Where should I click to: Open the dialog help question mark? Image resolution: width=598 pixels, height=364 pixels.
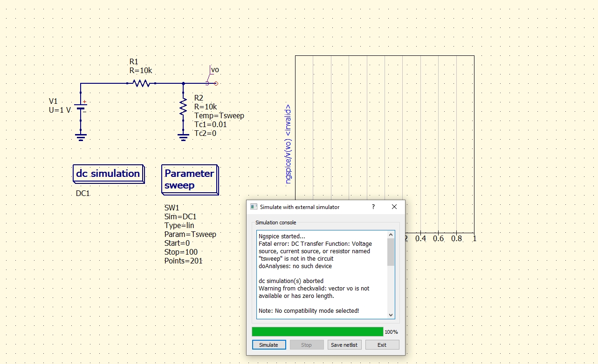tap(373, 207)
